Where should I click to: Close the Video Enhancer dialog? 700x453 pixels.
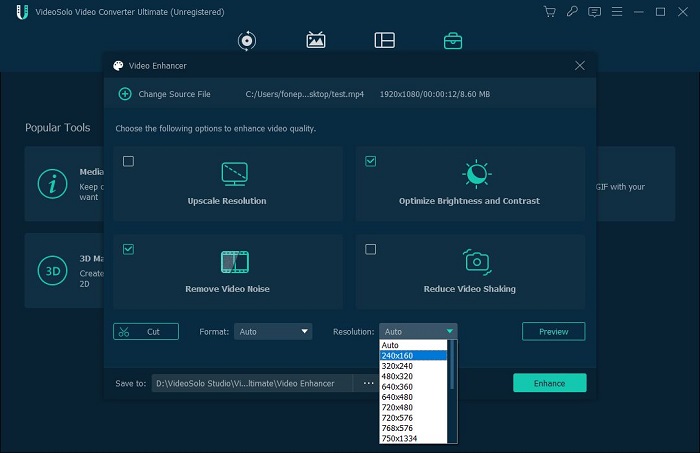click(x=579, y=66)
